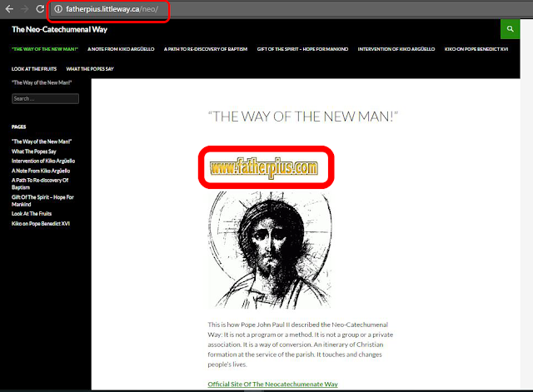Click the Christ icon sketch image

(269, 250)
